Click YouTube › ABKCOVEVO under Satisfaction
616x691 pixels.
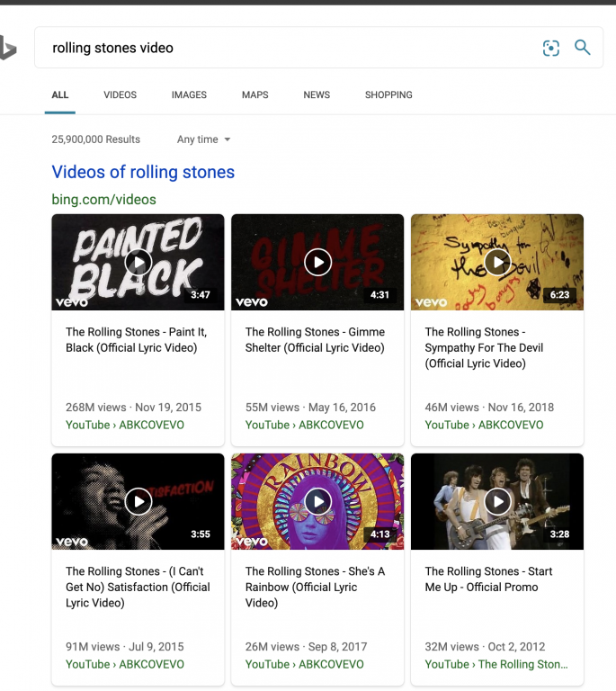125,664
